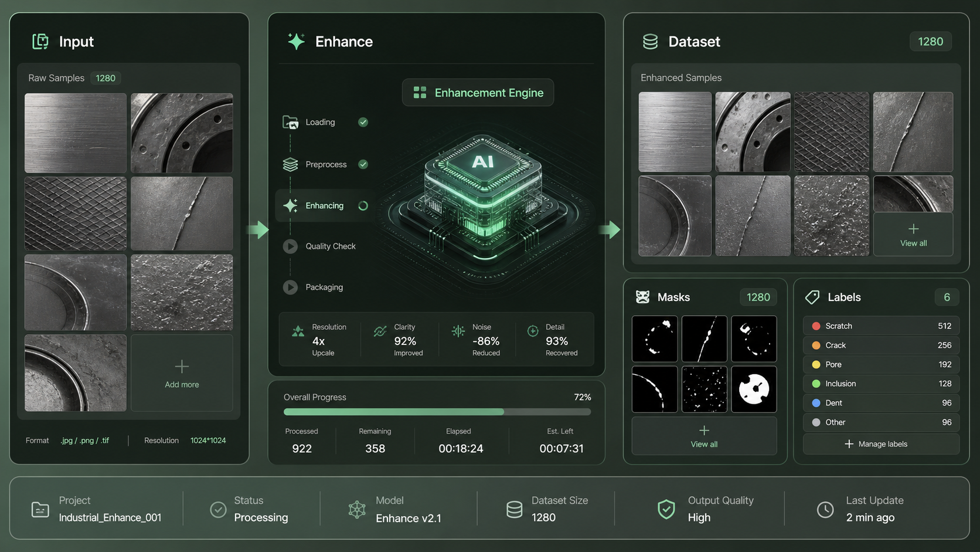Screen dimensions: 980x552
Task: Click the Last Update clock icon
Action: pyautogui.click(x=825, y=509)
